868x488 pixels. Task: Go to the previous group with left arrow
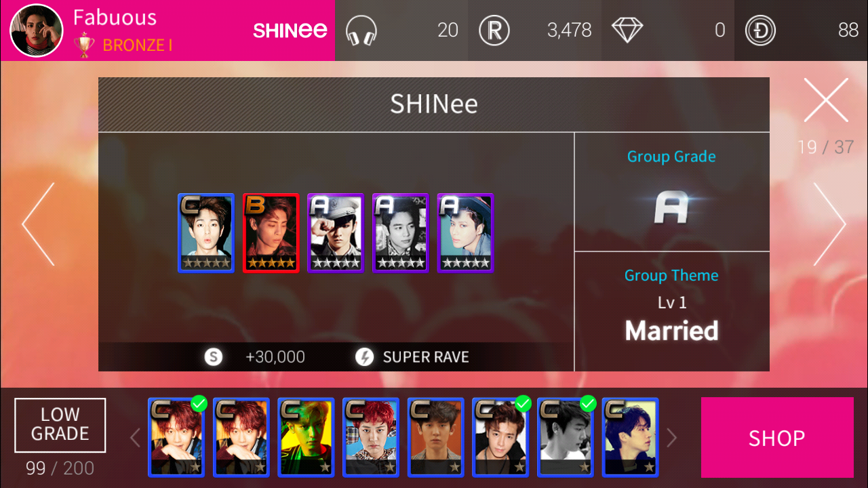(38, 224)
